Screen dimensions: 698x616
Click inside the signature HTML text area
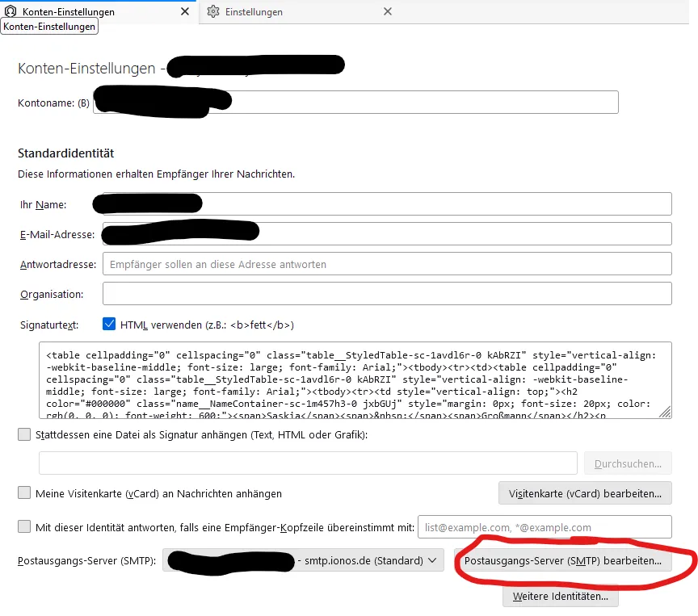point(355,380)
